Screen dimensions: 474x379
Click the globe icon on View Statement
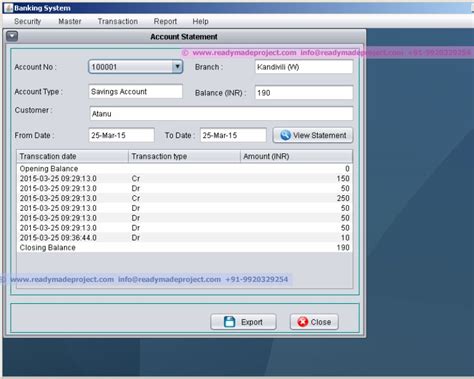(x=285, y=135)
